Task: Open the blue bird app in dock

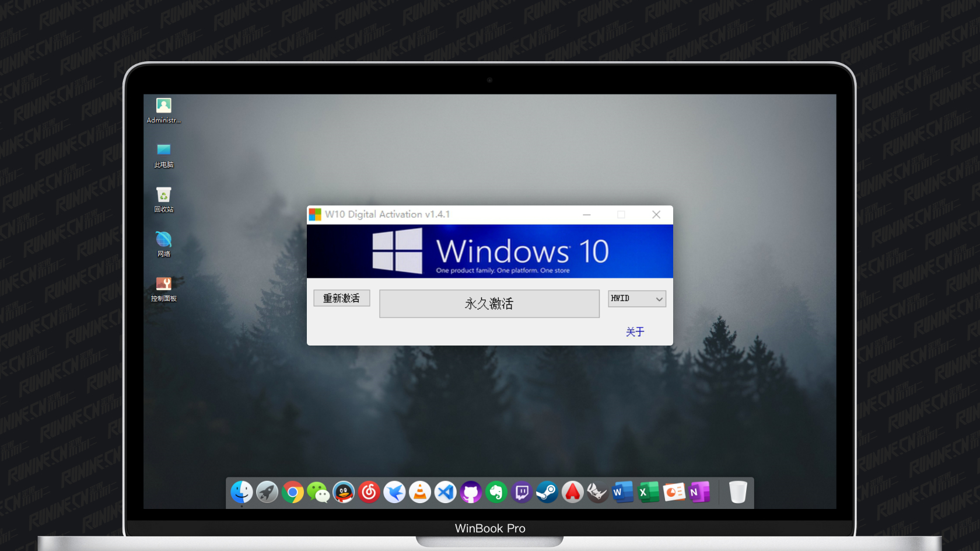Action: coord(394,492)
